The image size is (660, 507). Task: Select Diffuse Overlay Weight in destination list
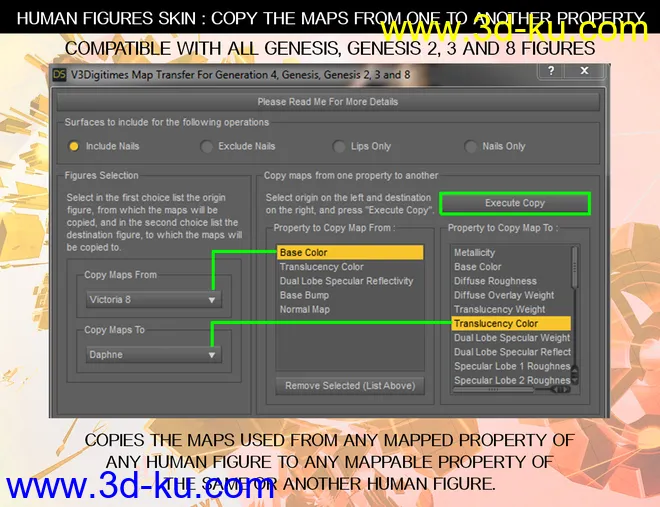(x=503, y=296)
